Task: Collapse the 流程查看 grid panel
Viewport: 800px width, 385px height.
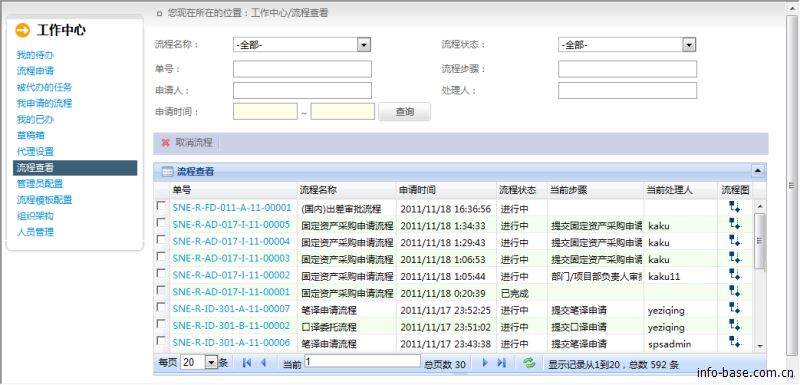Action: pyautogui.click(x=758, y=170)
